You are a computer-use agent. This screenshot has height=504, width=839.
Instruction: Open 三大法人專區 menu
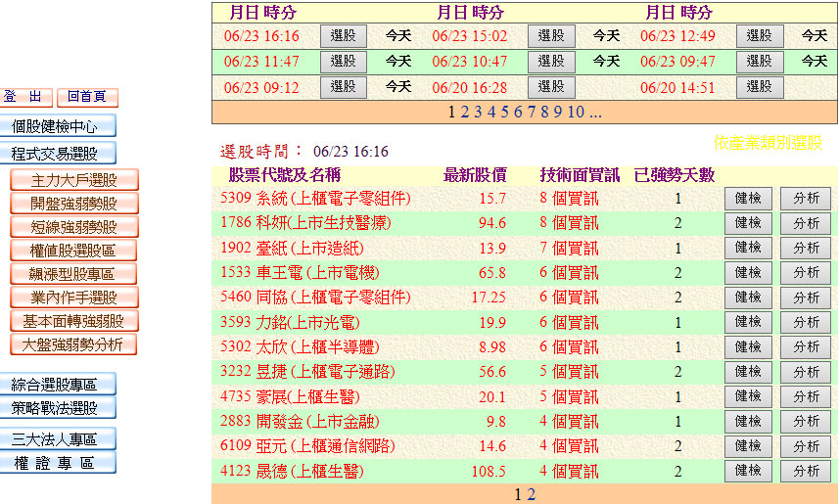pyautogui.click(x=57, y=439)
